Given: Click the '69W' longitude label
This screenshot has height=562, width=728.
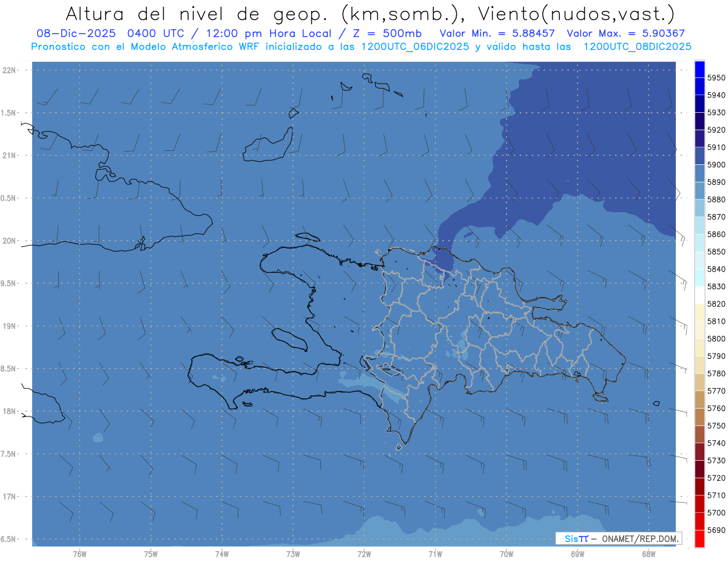Looking at the screenshot, I should (x=578, y=554).
